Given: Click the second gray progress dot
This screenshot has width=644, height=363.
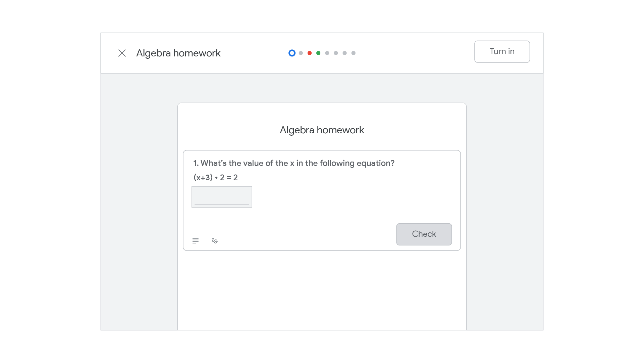Looking at the screenshot, I should click(327, 53).
